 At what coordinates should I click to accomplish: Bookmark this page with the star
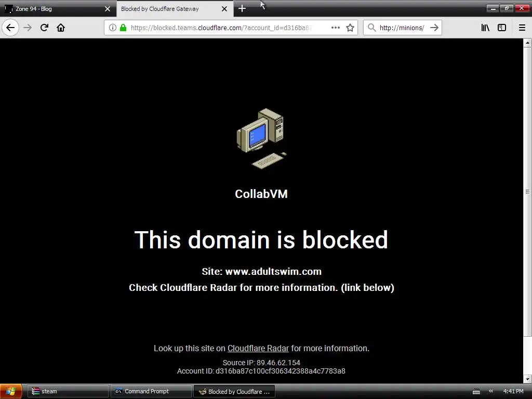(x=350, y=28)
